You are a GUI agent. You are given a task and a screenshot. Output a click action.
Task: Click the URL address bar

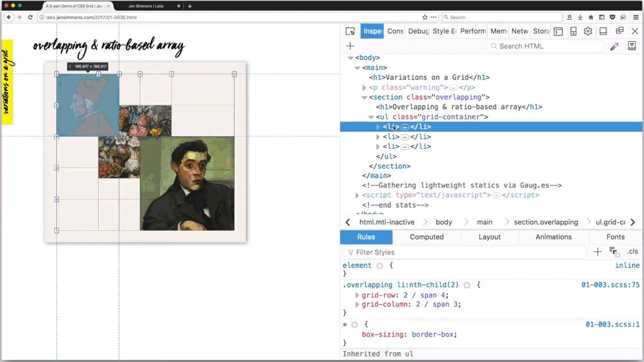[x=238, y=17]
